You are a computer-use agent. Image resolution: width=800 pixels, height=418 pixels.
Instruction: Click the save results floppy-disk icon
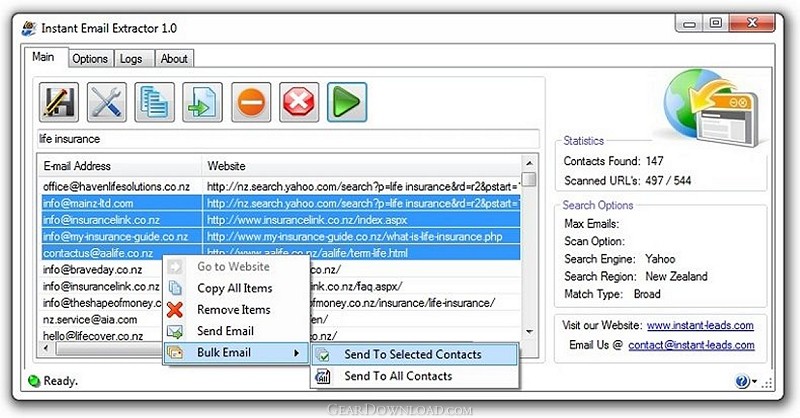[x=59, y=102]
